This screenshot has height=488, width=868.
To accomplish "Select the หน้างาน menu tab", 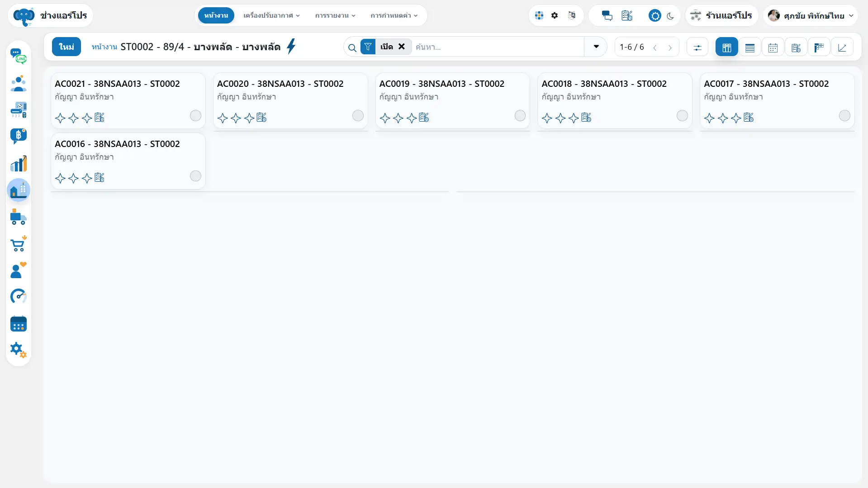I will click(216, 15).
